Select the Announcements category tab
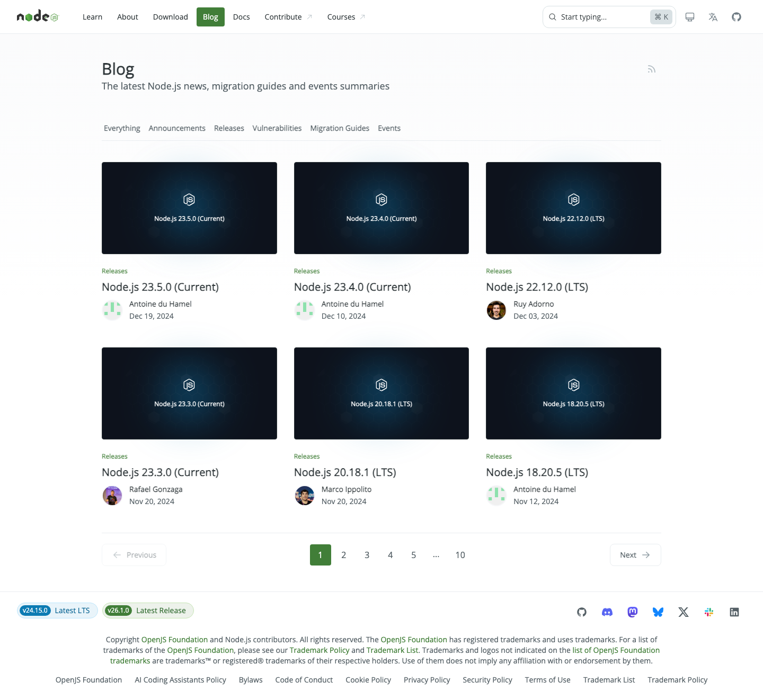Screen dimensions: 763x700 click(177, 128)
